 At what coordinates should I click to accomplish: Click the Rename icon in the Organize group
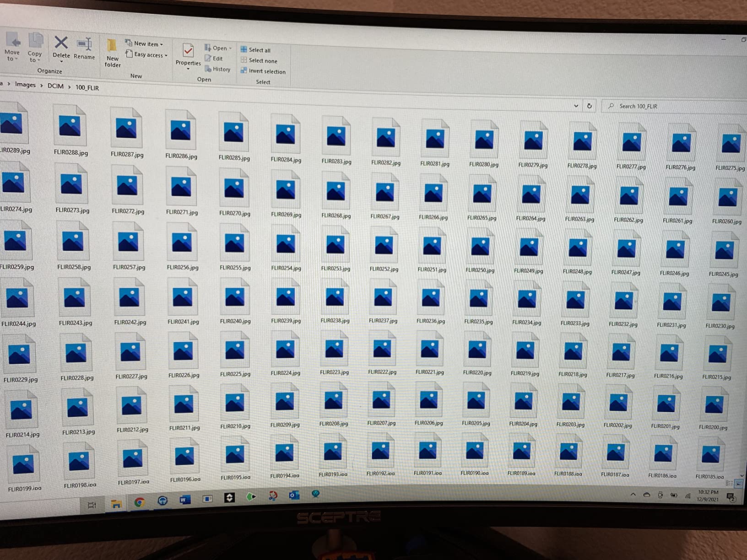(85, 44)
